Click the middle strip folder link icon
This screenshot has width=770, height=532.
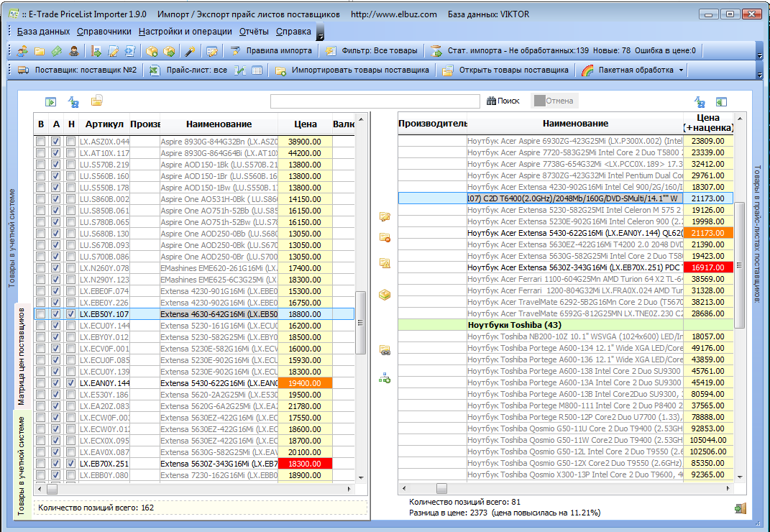coord(385,350)
